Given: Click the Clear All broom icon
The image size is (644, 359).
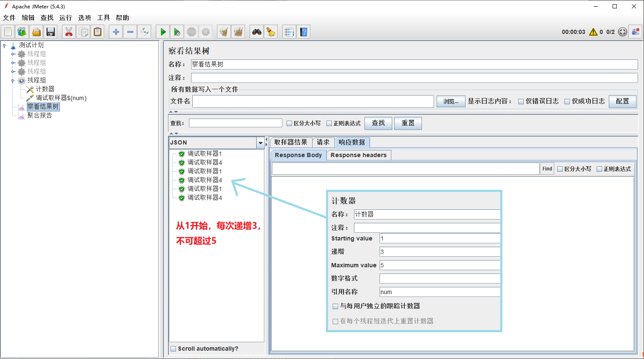Looking at the screenshot, I should coord(238,32).
